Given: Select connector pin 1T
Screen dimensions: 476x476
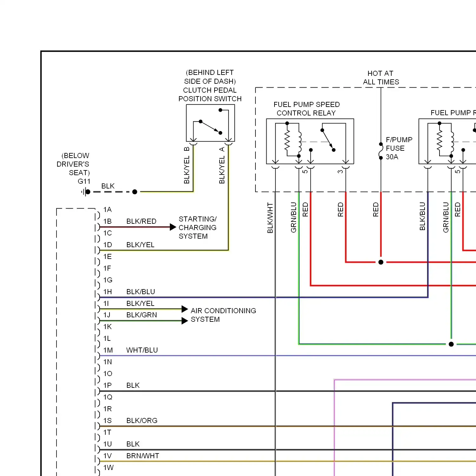Looking at the screenshot, I should (x=107, y=432).
